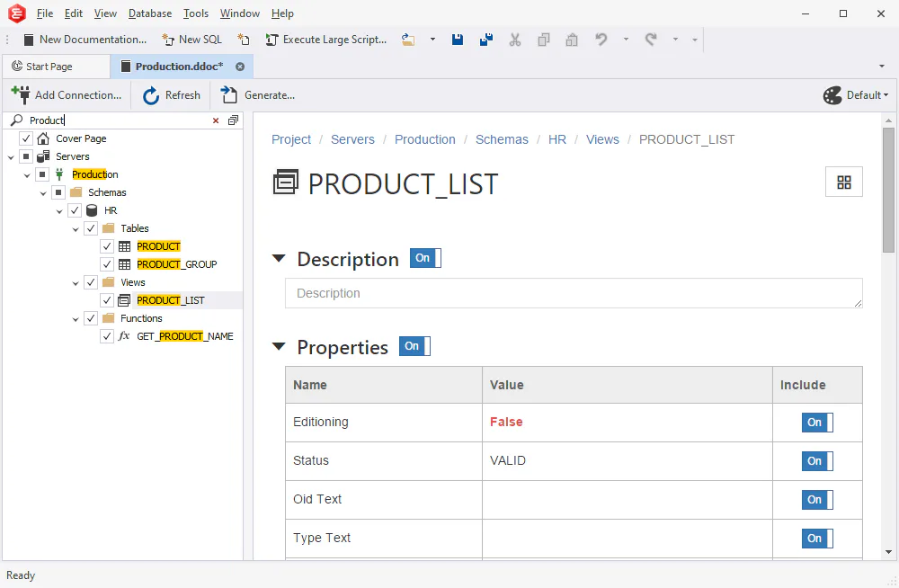Toggle Include for the Editioning row
899x588 pixels.
point(817,423)
